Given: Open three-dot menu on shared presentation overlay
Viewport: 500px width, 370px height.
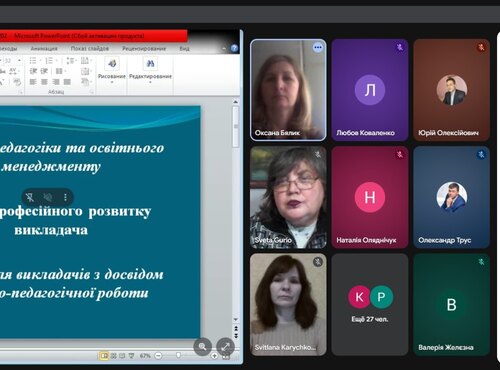Looking at the screenshot, I should pyautogui.click(x=65, y=197).
